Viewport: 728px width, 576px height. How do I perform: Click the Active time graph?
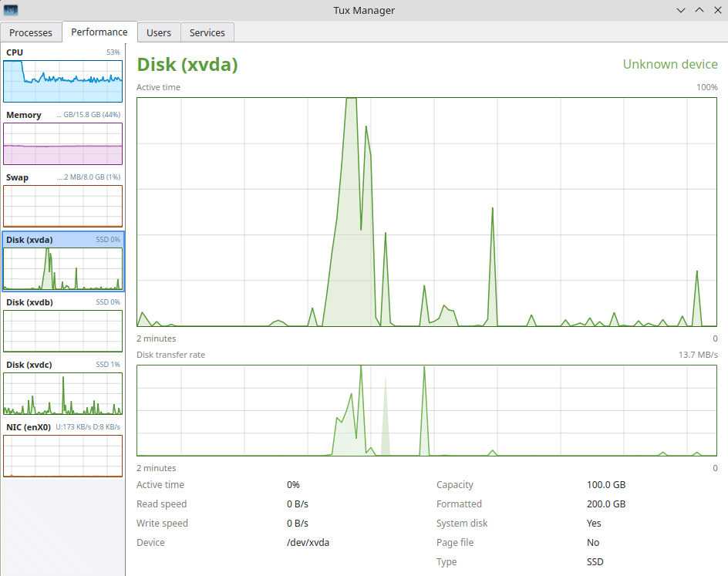pos(426,212)
